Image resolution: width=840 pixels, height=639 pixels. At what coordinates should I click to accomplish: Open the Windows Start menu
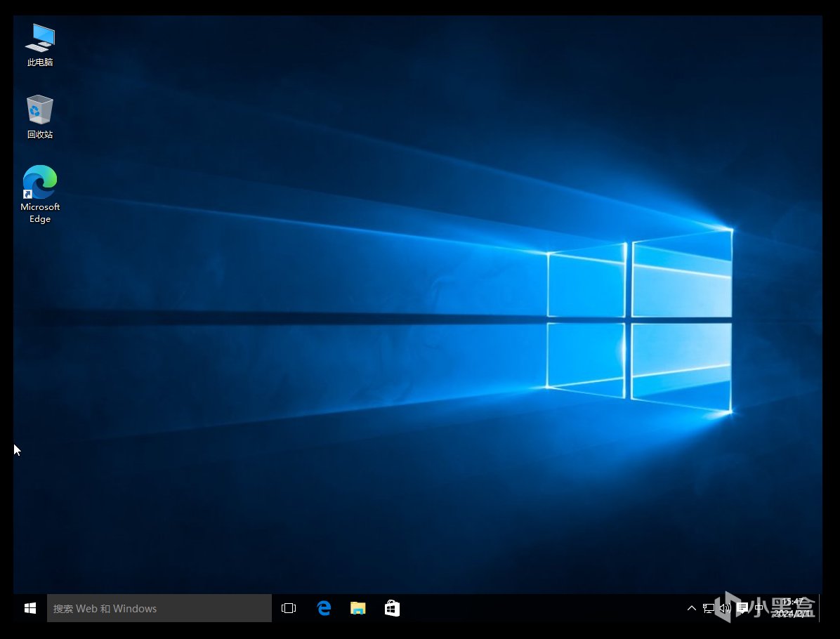[30, 608]
